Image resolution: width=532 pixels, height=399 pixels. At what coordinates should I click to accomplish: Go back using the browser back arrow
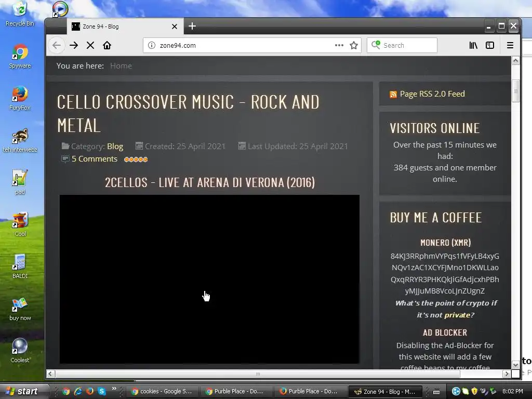[57, 46]
